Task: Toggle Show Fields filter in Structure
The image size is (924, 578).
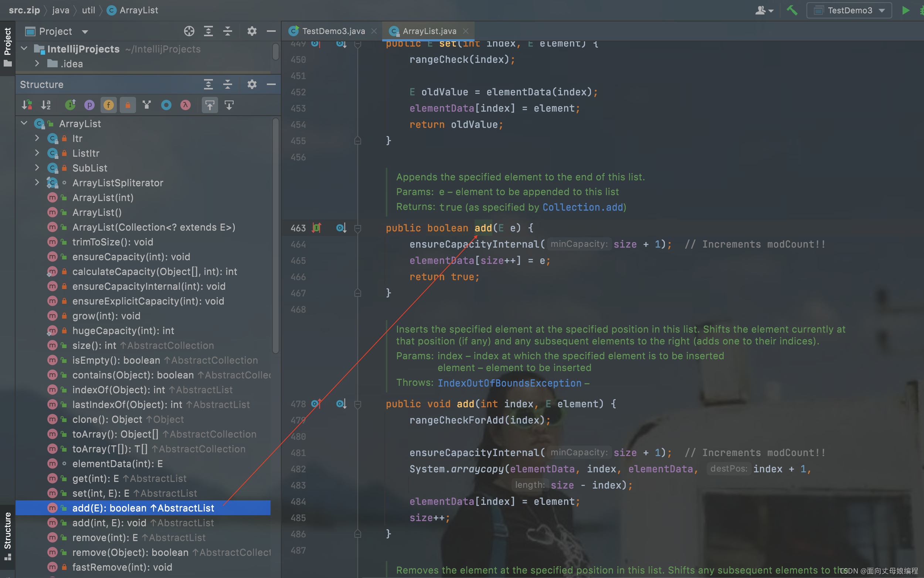Action: click(109, 105)
